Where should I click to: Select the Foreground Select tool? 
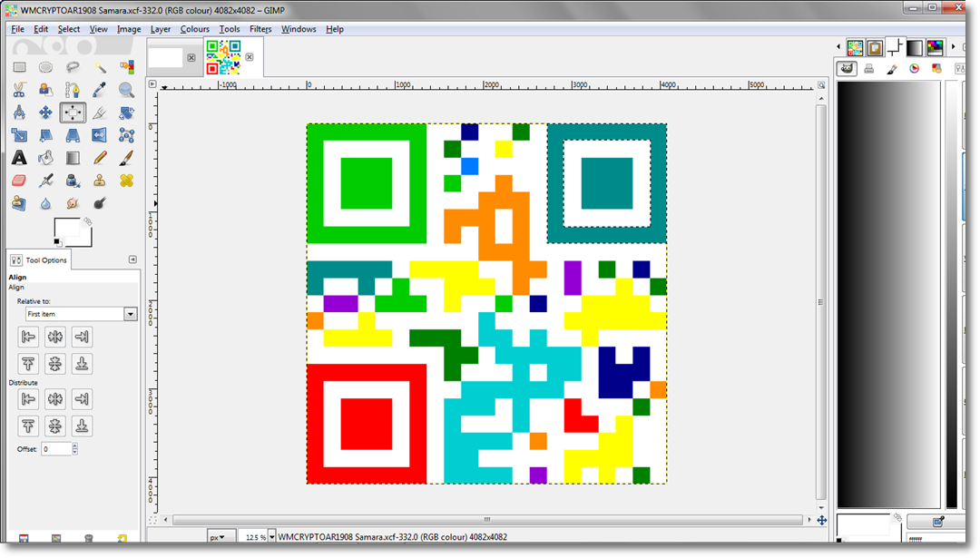click(45, 90)
